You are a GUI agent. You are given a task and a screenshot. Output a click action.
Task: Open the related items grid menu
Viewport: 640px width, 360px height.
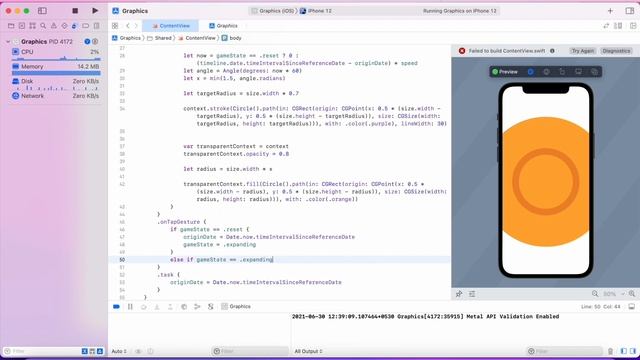(x=115, y=26)
